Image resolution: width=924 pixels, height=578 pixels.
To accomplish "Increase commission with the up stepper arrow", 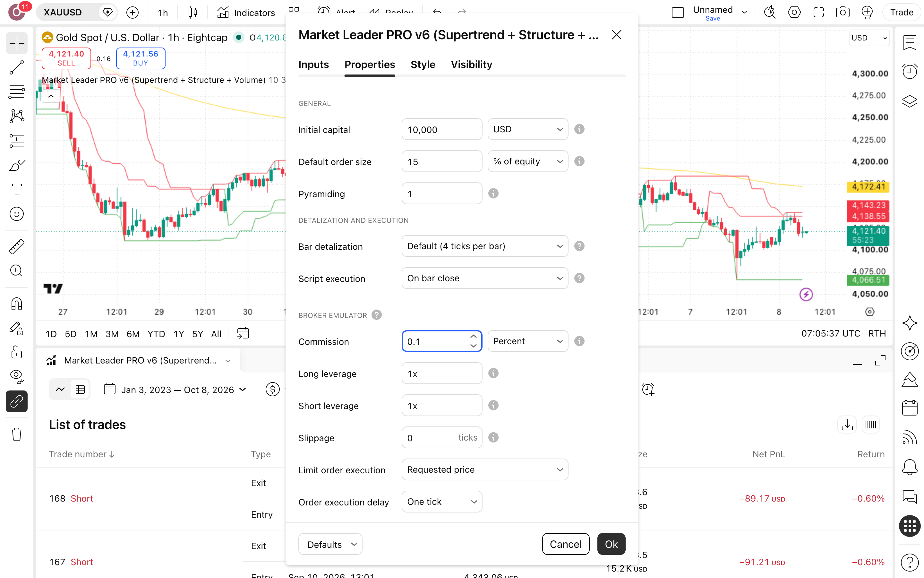I will point(474,336).
